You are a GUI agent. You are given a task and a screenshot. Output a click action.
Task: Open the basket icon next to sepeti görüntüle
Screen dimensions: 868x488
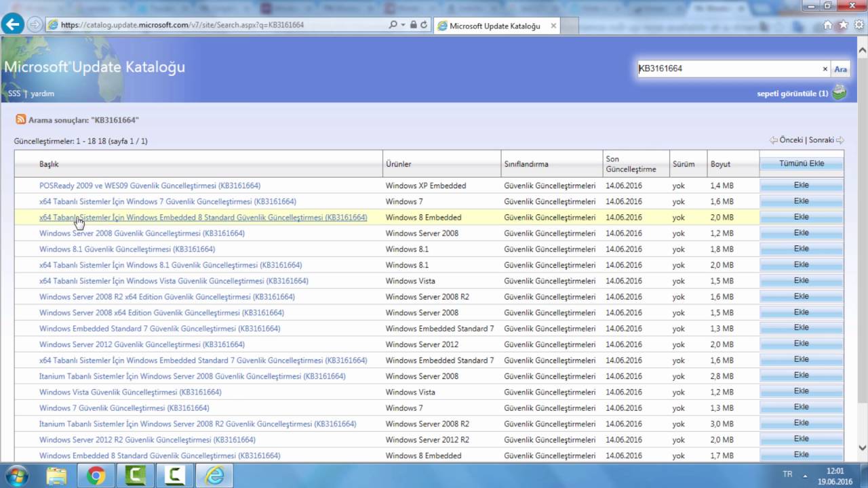(840, 93)
